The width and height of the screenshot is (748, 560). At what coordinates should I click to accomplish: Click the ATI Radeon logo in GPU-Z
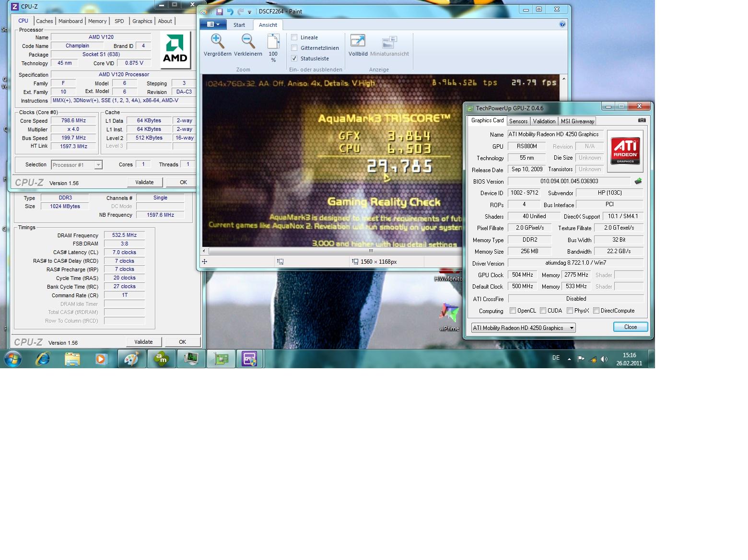click(625, 151)
